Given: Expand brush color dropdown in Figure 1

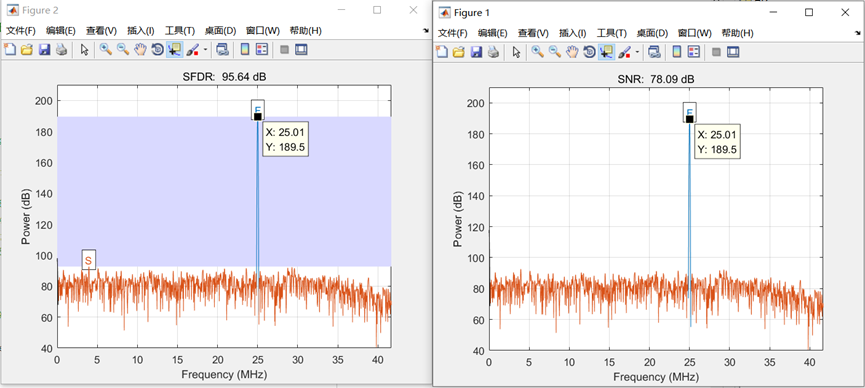Looking at the screenshot, I should (x=638, y=52).
